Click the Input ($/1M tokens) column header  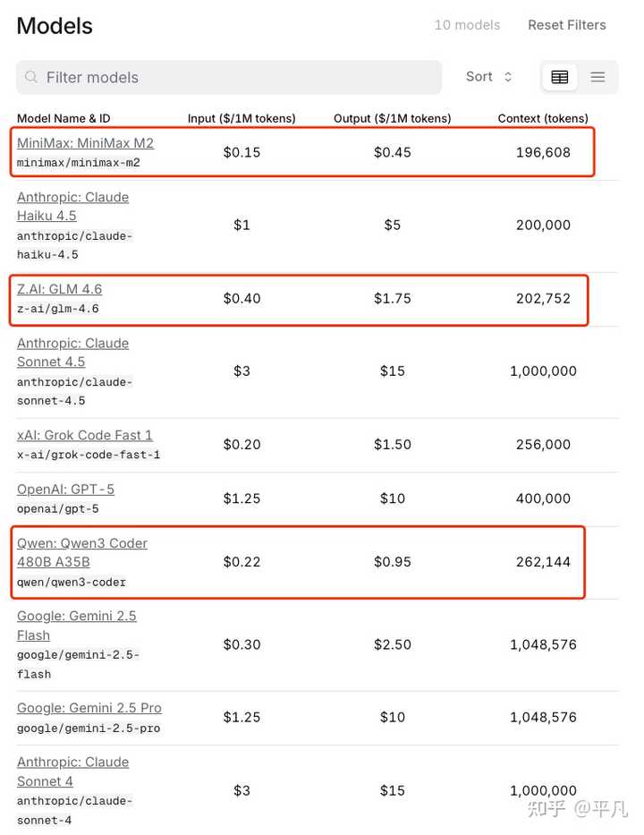pyautogui.click(x=241, y=118)
